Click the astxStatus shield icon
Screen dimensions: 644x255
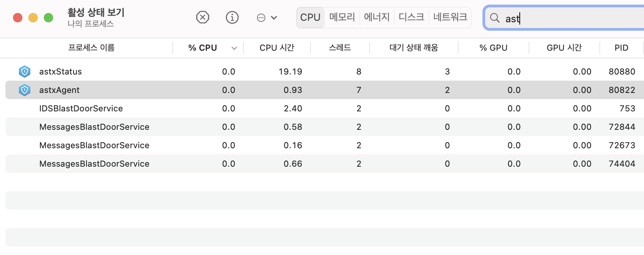point(25,71)
